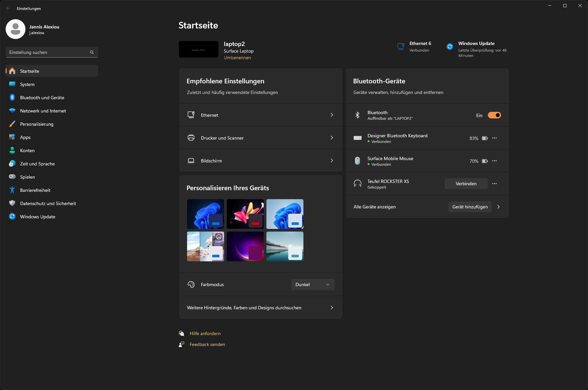Expand the Bildschirm row chevron
Viewport: 588px width, 390px height.
(x=332, y=160)
